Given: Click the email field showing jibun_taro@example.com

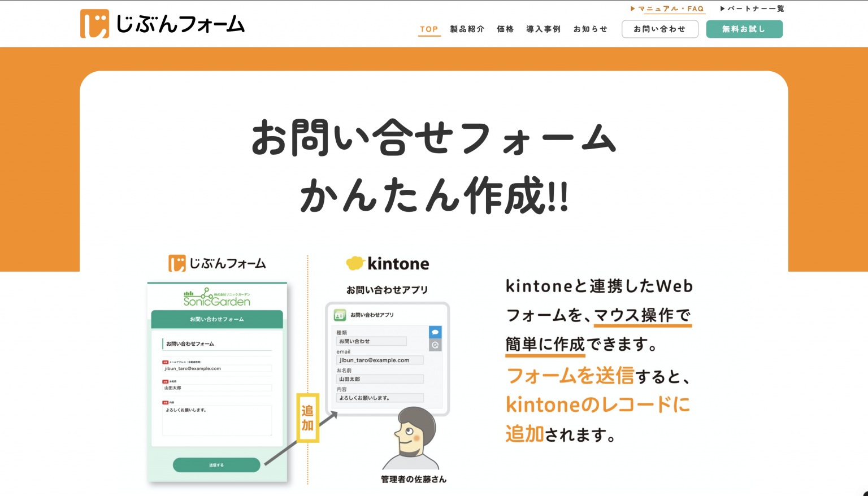Looking at the screenshot, I should [x=380, y=360].
